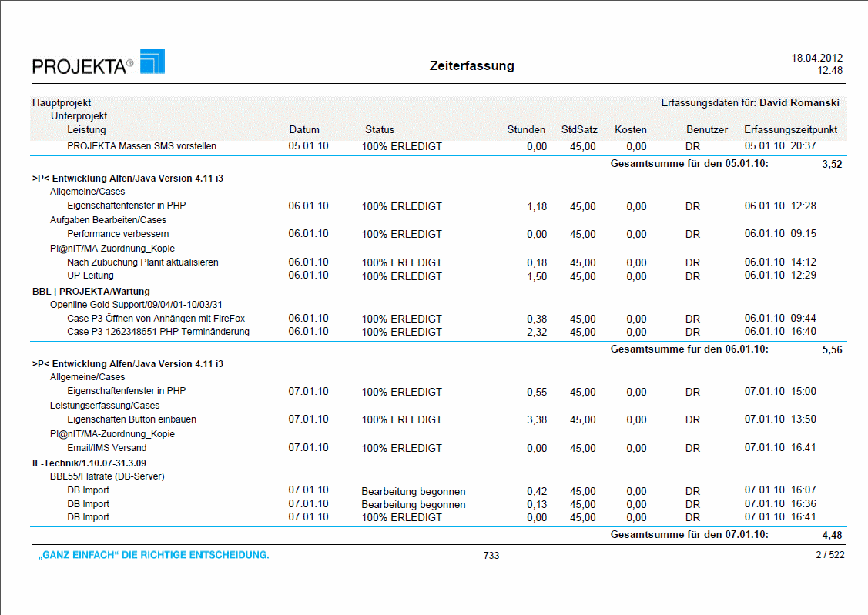Click the Status column header
Viewport: 868px width, 615px height.
tap(380, 129)
